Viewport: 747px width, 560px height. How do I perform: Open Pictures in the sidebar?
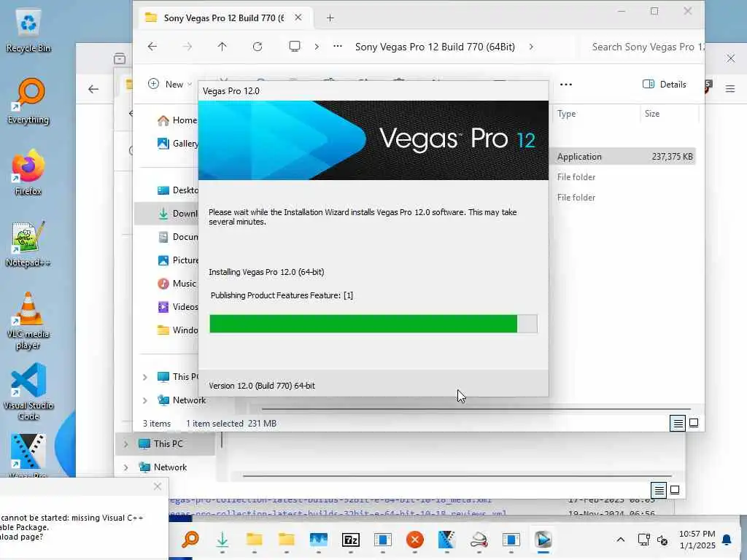click(177, 260)
